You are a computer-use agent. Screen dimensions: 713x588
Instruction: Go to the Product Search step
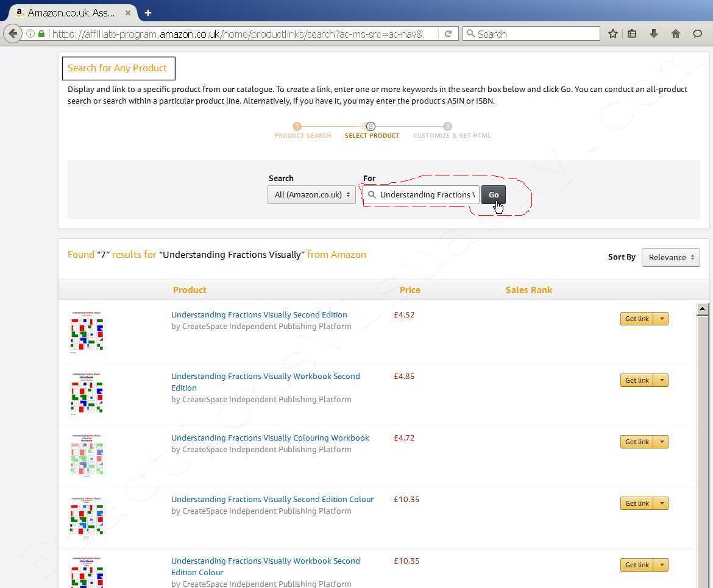click(x=302, y=131)
